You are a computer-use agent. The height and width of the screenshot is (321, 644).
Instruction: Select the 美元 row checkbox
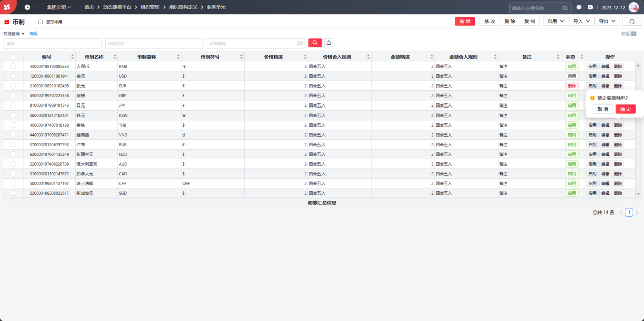pyautogui.click(x=13, y=76)
